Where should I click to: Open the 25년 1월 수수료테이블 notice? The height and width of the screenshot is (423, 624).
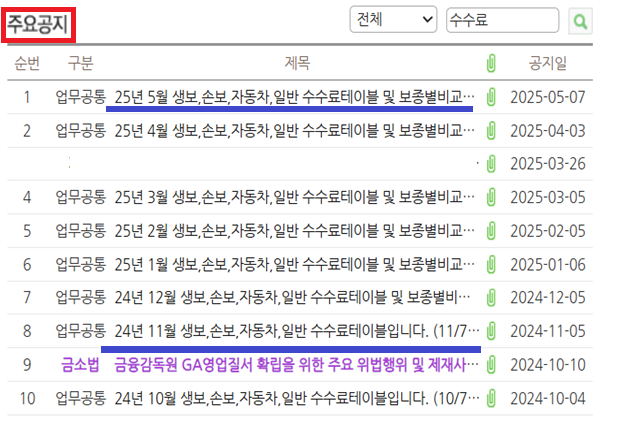coord(294,265)
